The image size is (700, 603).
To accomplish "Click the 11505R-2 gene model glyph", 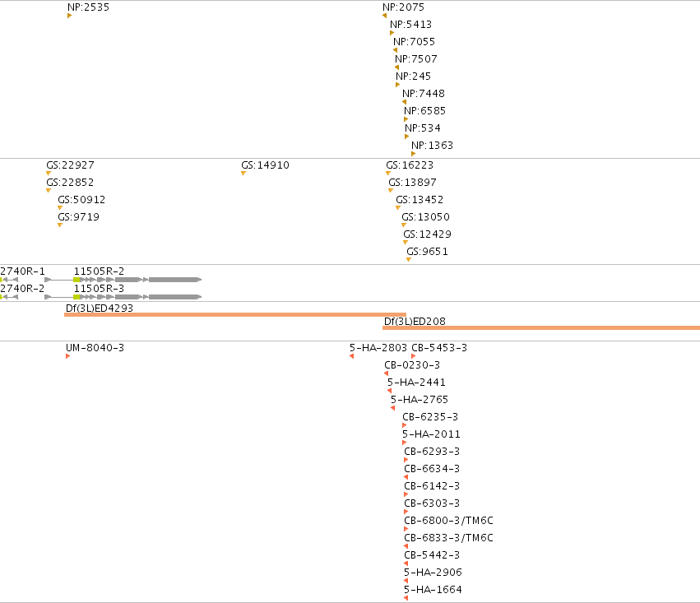I will (x=123, y=280).
